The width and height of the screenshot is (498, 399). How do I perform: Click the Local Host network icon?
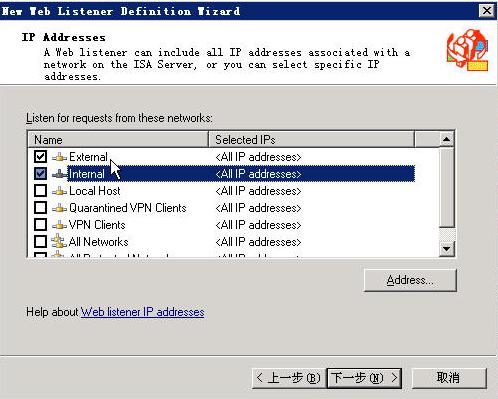[59, 191]
